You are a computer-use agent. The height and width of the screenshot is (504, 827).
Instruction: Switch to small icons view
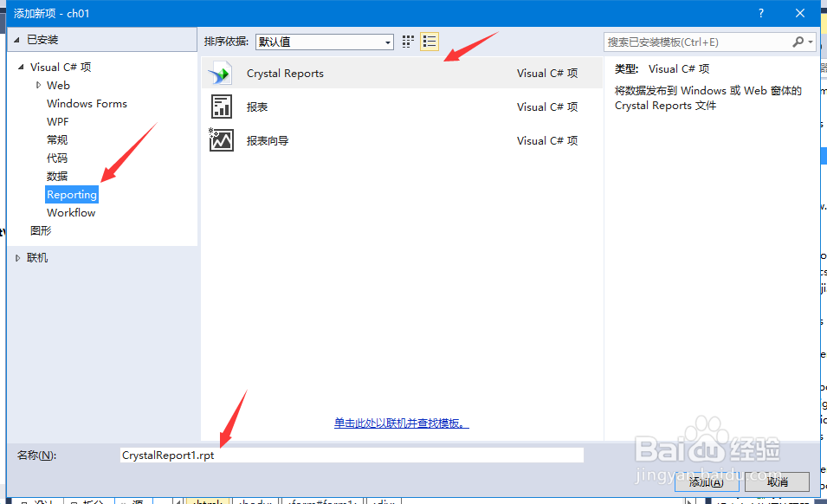(407, 41)
